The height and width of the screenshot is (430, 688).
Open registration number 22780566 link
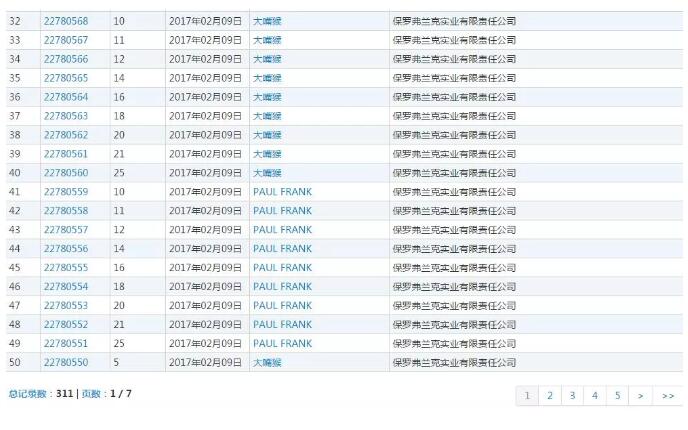point(66,59)
